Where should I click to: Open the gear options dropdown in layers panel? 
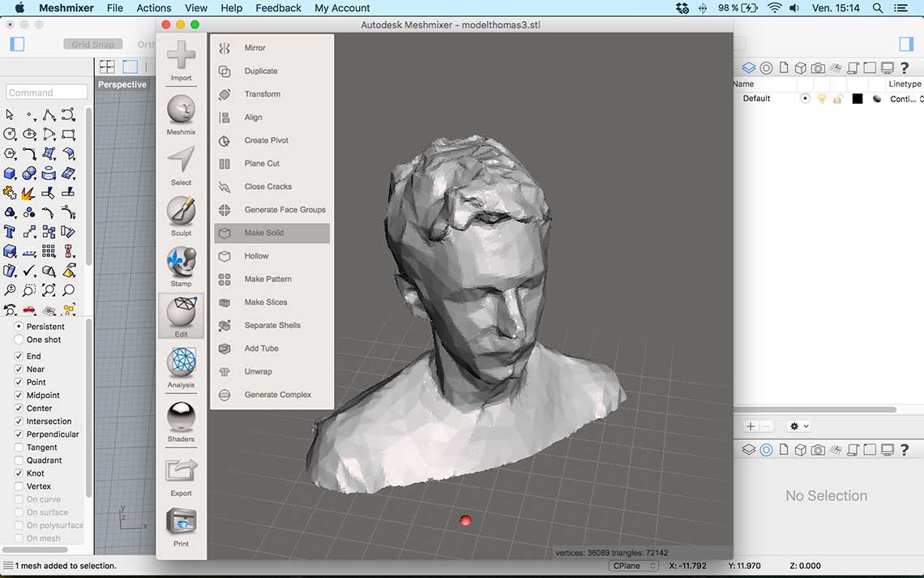(x=800, y=426)
